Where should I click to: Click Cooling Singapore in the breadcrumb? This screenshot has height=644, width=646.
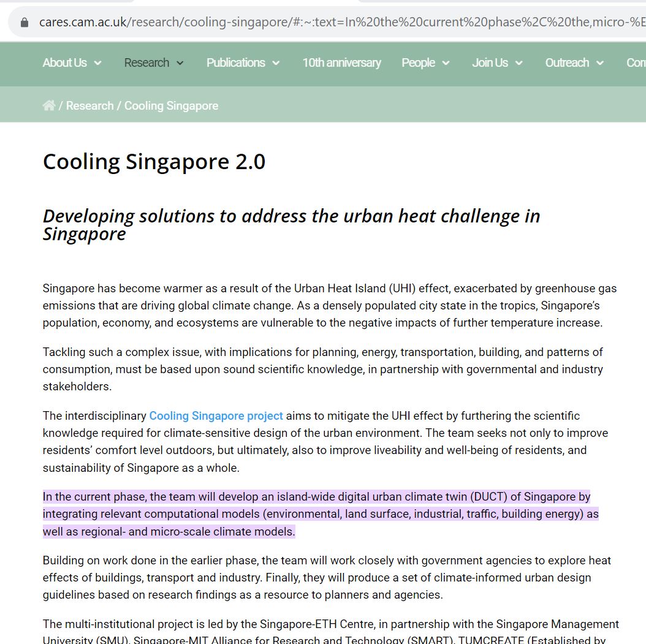[172, 106]
